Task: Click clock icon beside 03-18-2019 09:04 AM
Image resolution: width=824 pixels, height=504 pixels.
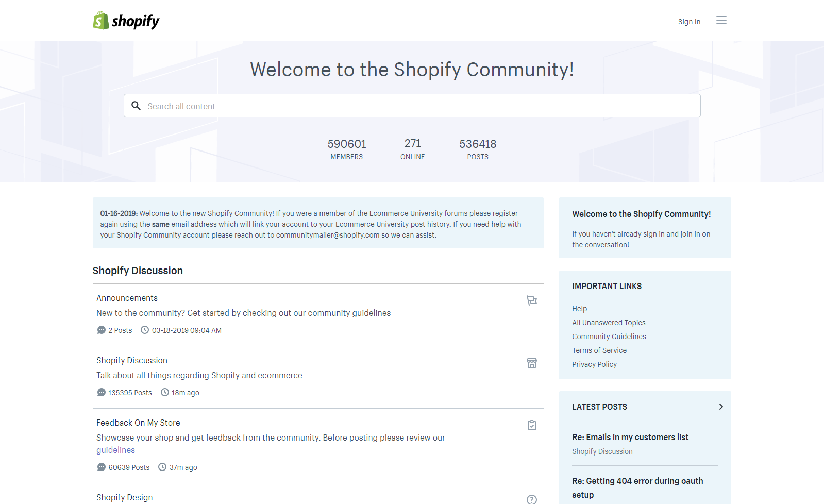Action: tap(145, 330)
